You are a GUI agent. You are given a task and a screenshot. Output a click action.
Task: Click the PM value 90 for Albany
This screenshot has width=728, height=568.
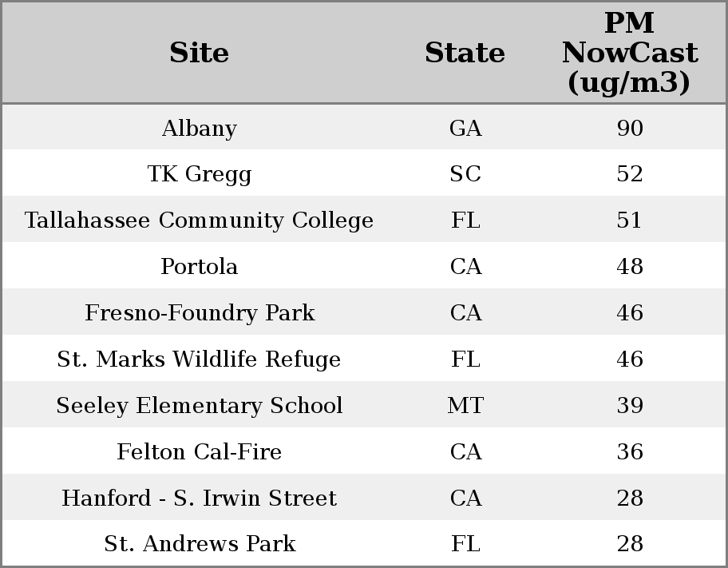tap(630, 129)
